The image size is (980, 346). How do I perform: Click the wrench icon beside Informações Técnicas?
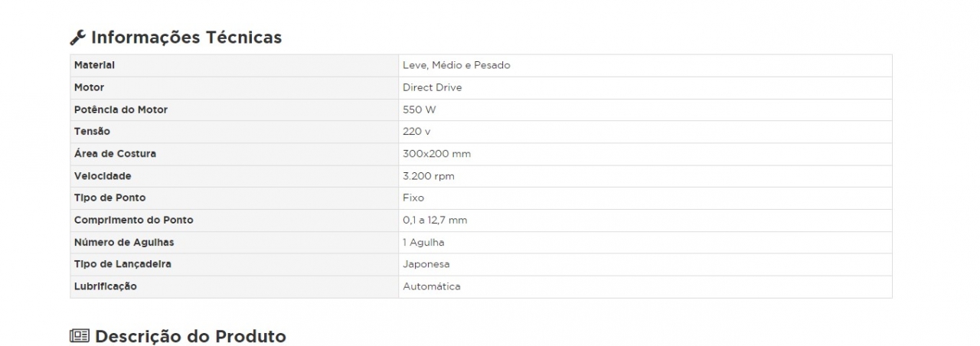[x=78, y=38]
